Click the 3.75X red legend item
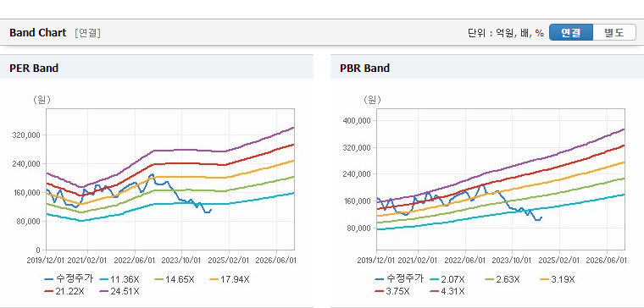Screen dimensions: 644x308 pos(392,292)
